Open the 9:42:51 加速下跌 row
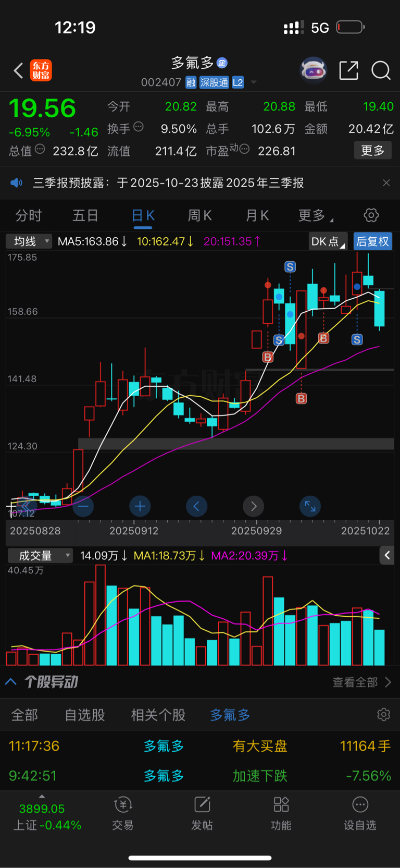 (x=200, y=776)
